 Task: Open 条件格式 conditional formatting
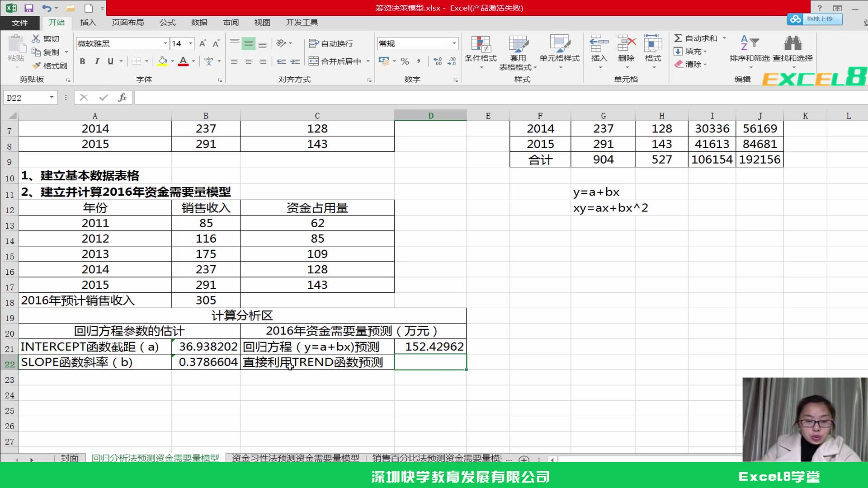click(481, 52)
